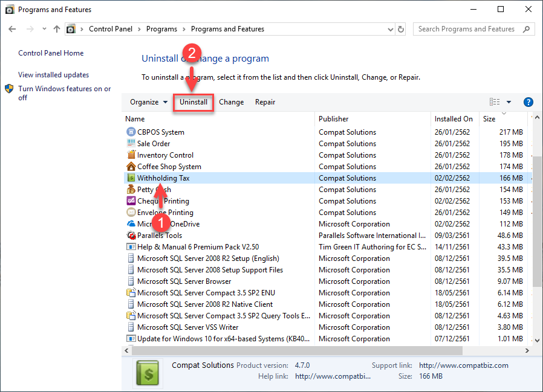Click the Cheque Printing purple icon
This screenshot has height=392, width=543.
(x=131, y=201)
